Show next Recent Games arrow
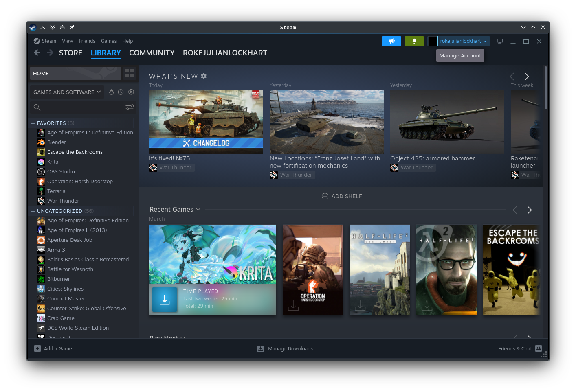Screen dimensions: 576x392 point(530,210)
